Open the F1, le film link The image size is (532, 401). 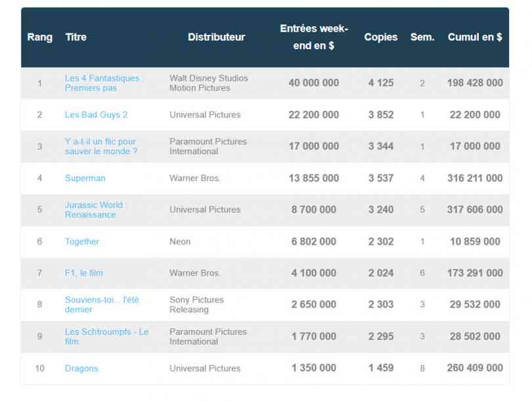click(x=84, y=273)
